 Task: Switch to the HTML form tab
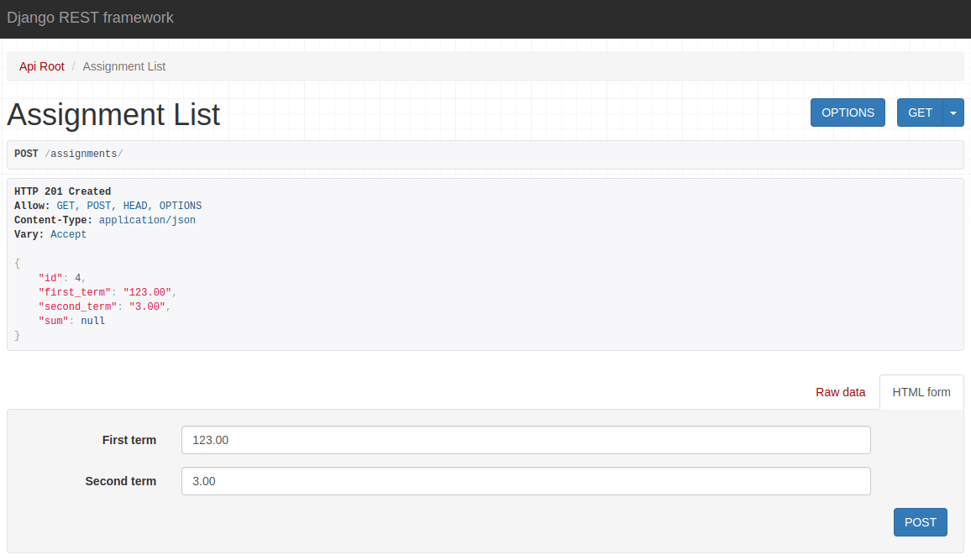click(x=921, y=392)
